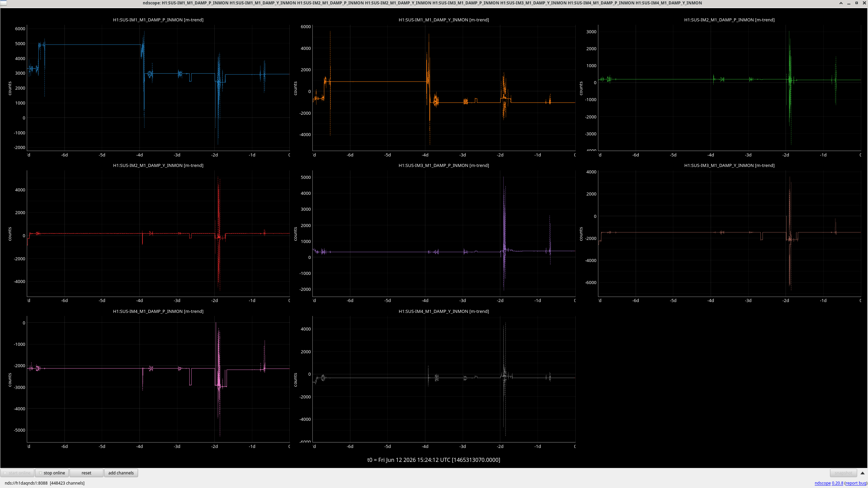Click the nds://h1daqnds1:8088 server status text
The width and height of the screenshot is (868, 488).
click(44, 483)
